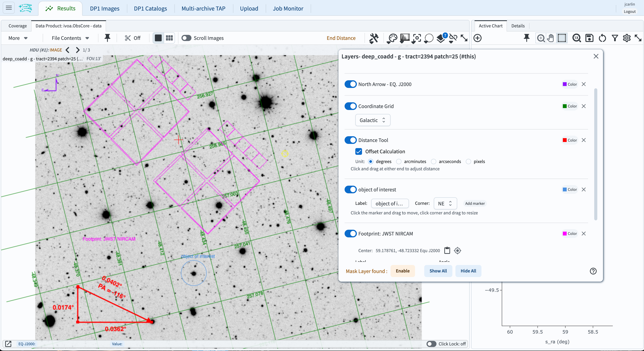The height and width of the screenshot is (351, 644).
Task: Click the zoom-to-fit center target icon
Action: (417, 38)
